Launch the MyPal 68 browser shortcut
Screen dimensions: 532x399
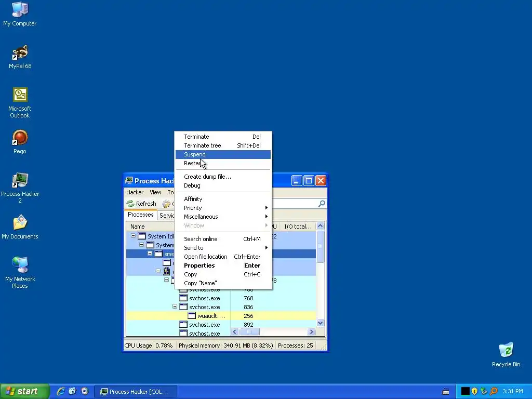pos(20,57)
